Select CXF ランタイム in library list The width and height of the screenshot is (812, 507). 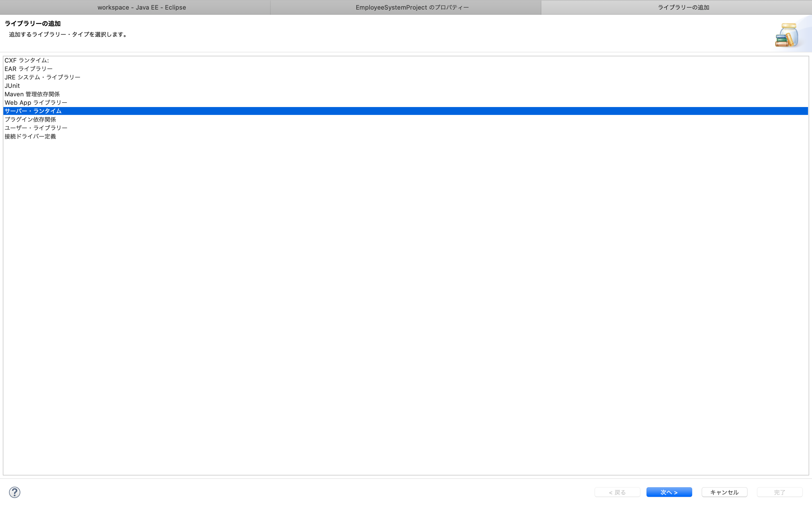coord(27,60)
